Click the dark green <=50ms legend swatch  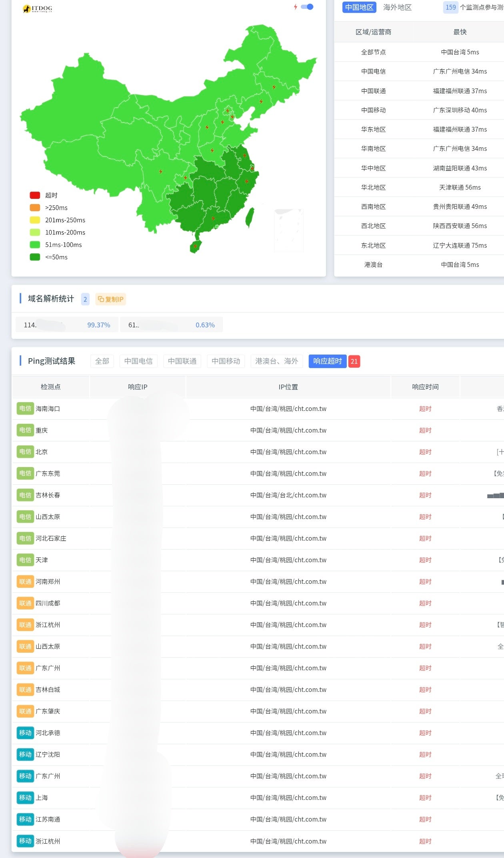[35, 257]
